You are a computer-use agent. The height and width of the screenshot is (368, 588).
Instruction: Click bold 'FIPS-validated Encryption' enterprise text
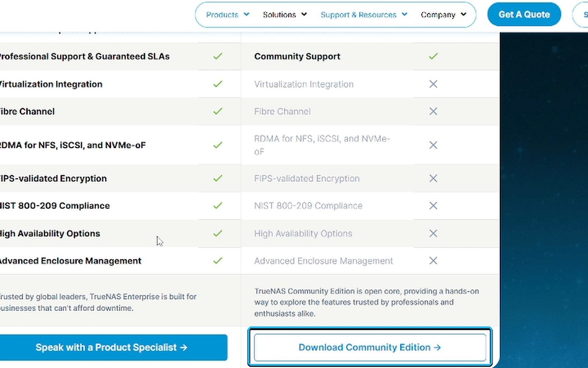point(53,178)
